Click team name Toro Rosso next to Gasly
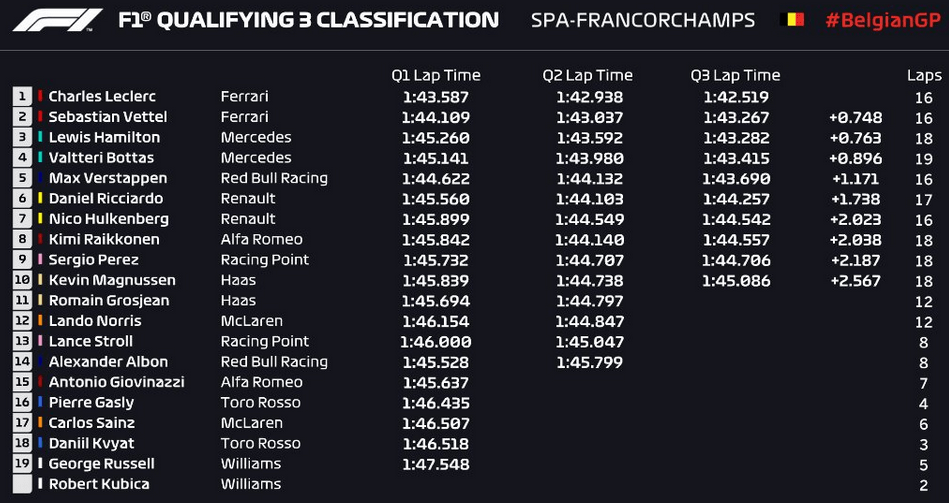The height and width of the screenshot is (503, 949). 260,402
